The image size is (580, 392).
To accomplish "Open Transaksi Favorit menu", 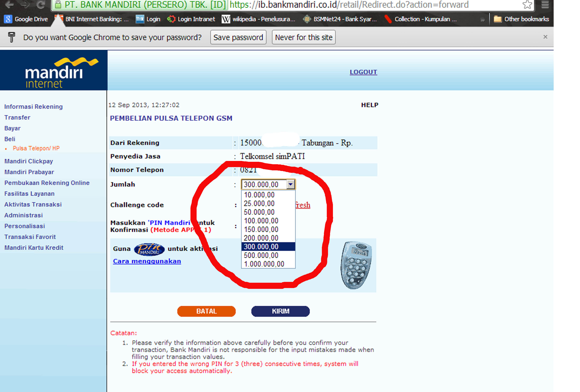I will [x=30, y=237].
